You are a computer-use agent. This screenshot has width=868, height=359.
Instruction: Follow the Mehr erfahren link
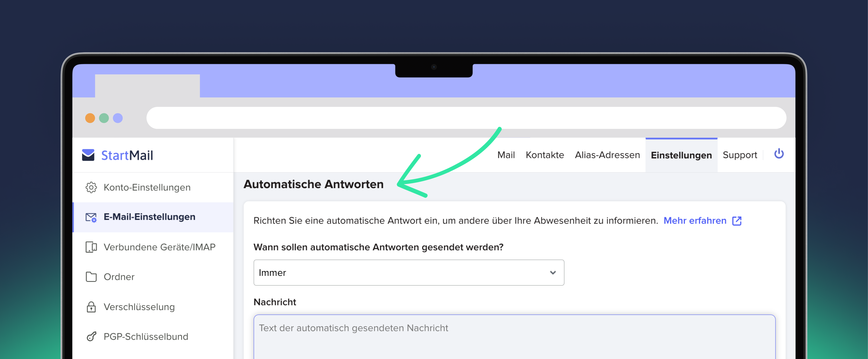695,220
